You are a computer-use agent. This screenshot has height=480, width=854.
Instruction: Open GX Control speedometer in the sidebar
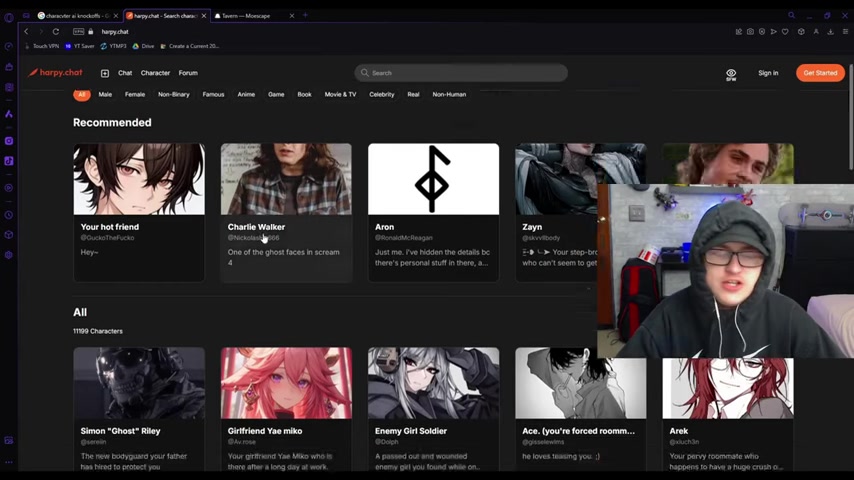(9, 46)
